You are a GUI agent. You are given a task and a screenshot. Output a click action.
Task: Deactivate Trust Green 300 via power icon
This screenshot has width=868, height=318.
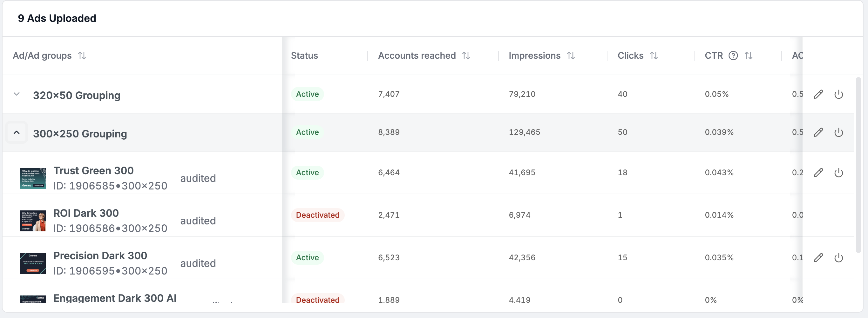click(x=839, y=173)
